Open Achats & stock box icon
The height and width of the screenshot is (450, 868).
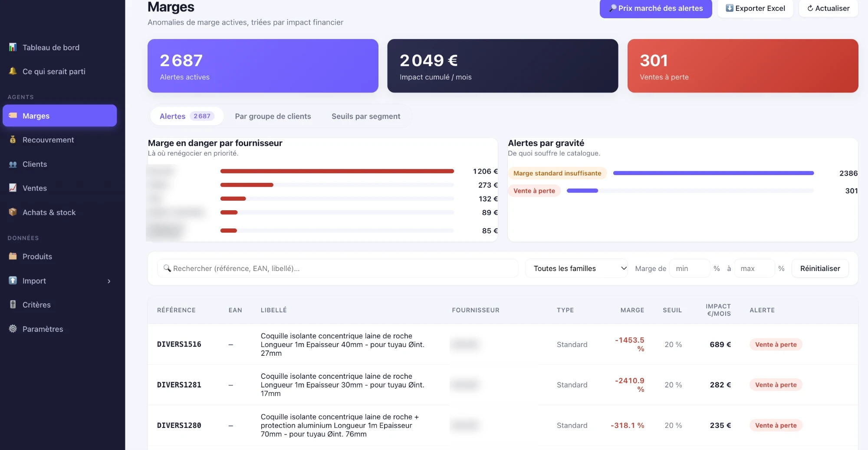[x=13, y=212]
